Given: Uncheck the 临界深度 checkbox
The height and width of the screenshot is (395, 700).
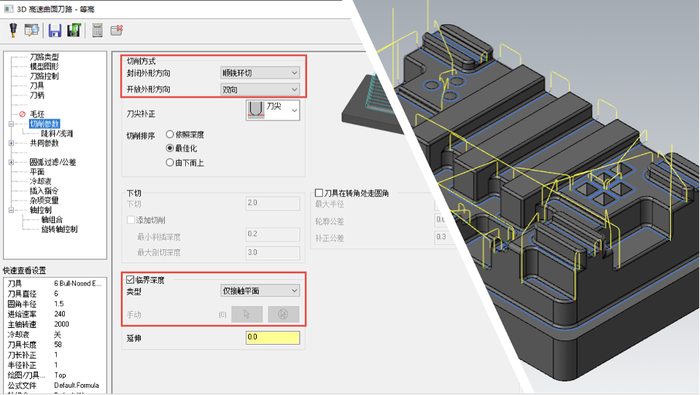Looking at the screenshot, I should [x=130, y=280].
